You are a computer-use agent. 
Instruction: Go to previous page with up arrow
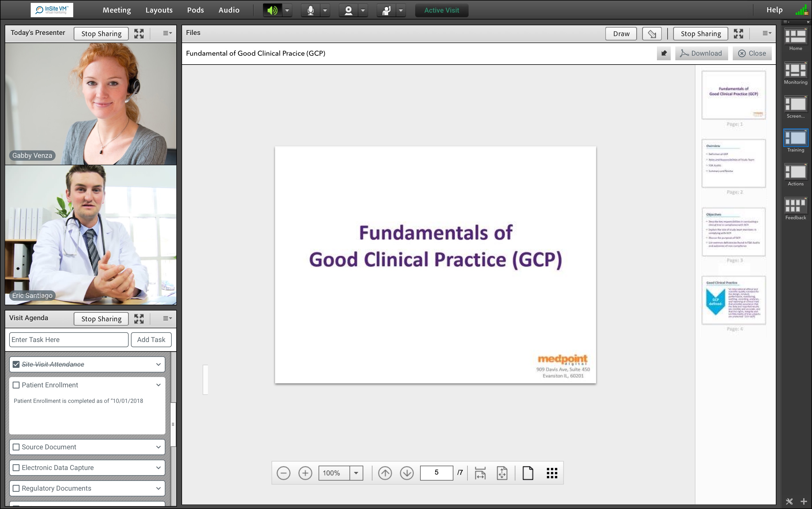point(385,473)
